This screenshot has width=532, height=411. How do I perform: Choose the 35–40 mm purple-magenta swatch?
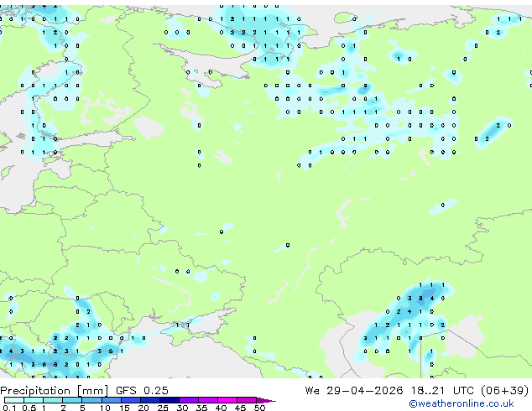207,400
